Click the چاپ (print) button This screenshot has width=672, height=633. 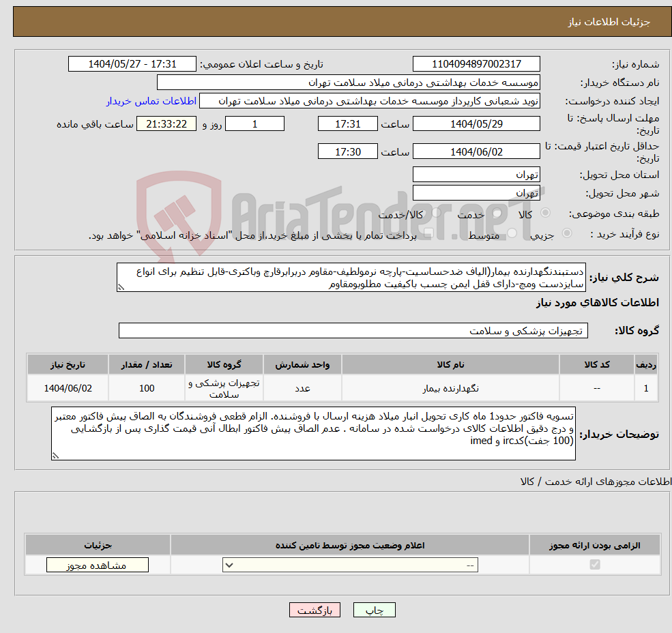tap(374, 610)
